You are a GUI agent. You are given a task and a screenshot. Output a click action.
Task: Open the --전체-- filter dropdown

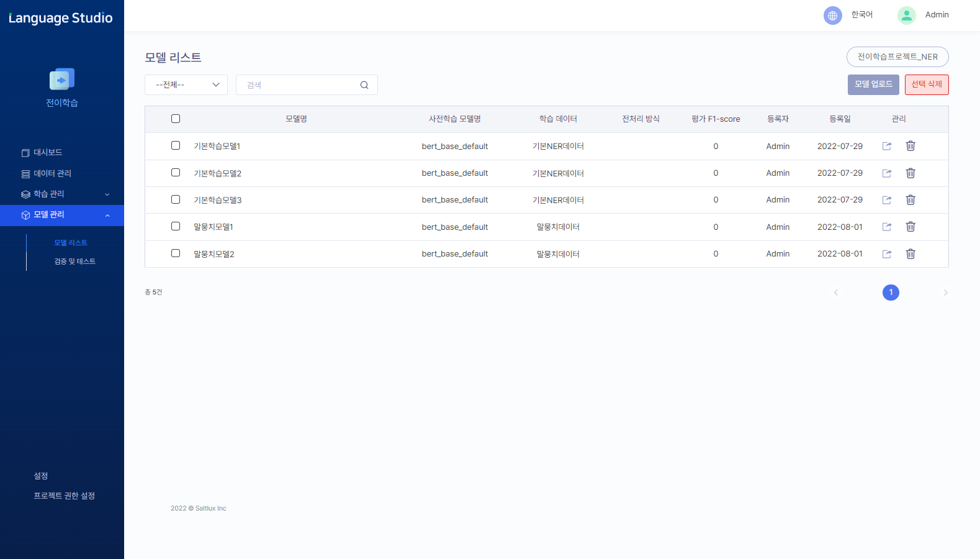coord(186,85)
